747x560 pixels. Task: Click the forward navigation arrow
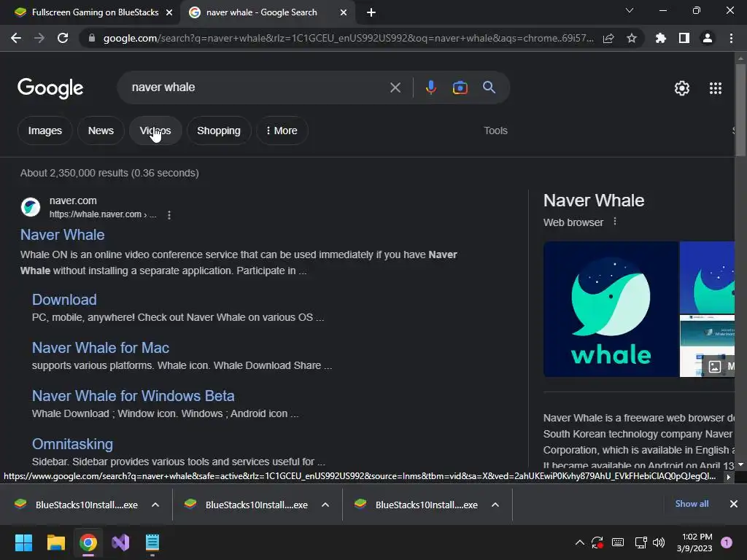click(x=39, y=38)
